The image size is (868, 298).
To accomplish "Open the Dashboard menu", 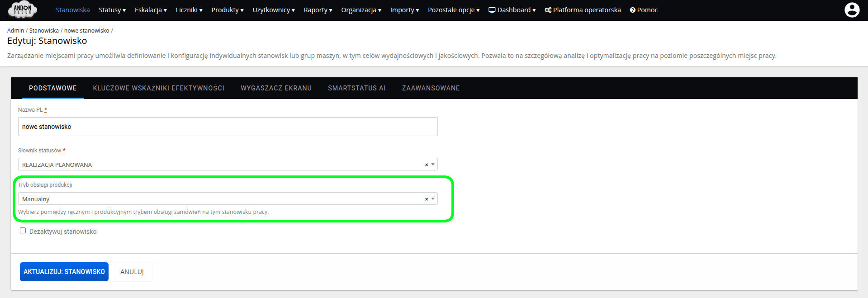I will (512, 10).
